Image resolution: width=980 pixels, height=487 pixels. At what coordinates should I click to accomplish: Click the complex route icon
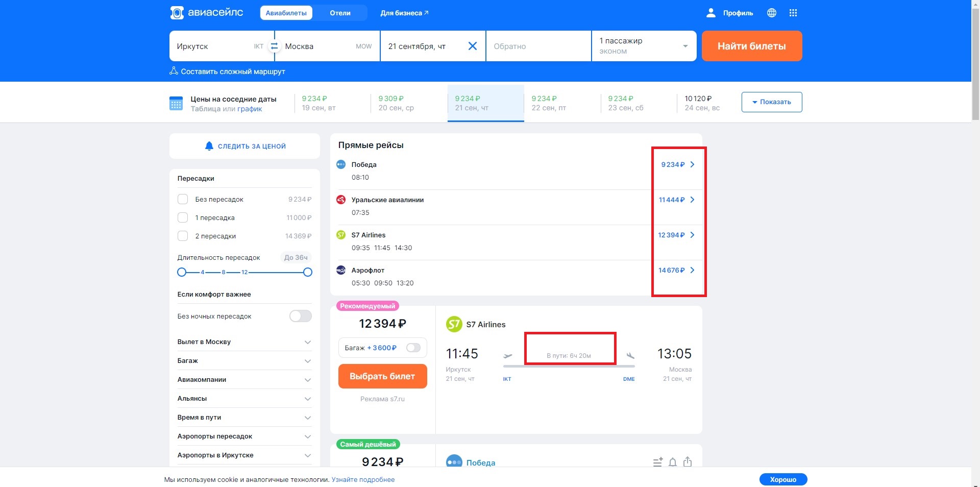point(174,71)
